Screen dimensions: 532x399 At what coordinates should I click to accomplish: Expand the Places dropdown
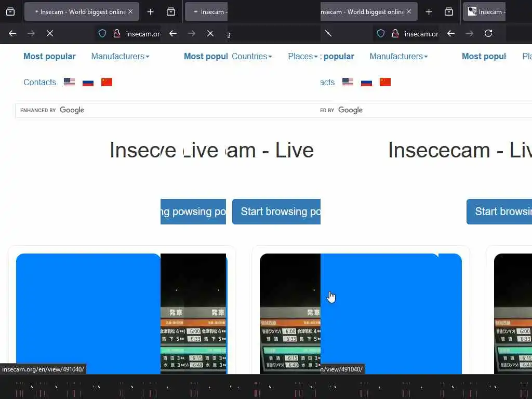tap(303, 56)
